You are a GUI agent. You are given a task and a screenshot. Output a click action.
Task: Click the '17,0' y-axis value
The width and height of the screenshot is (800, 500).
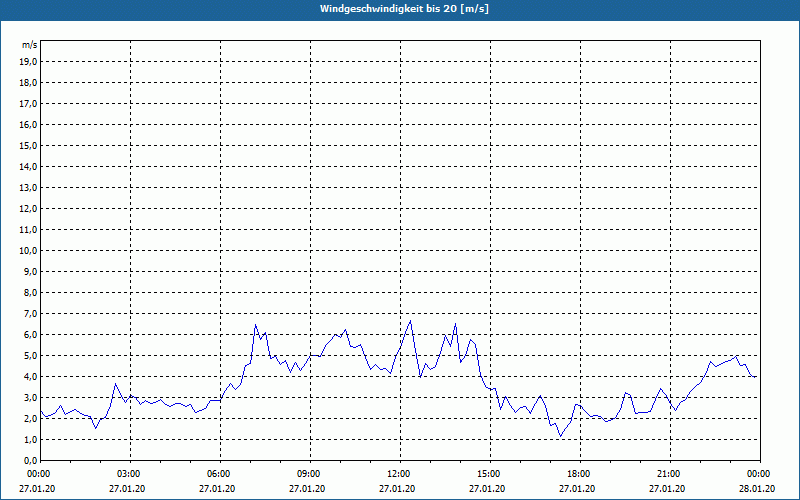[x=28, y=104]
